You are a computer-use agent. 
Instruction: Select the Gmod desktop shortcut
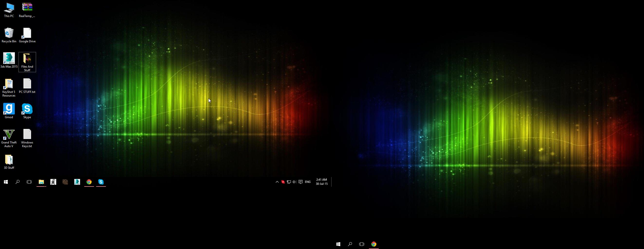pyautogui.click(x=9, y=111)
